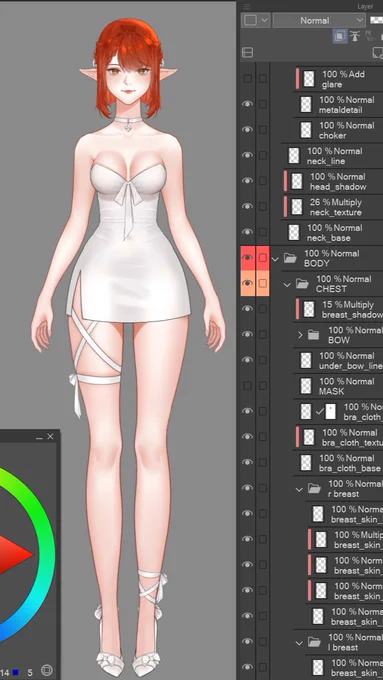383x680 pixels.
Task: Hide the BODY folder
Action: tap(247, 258)
